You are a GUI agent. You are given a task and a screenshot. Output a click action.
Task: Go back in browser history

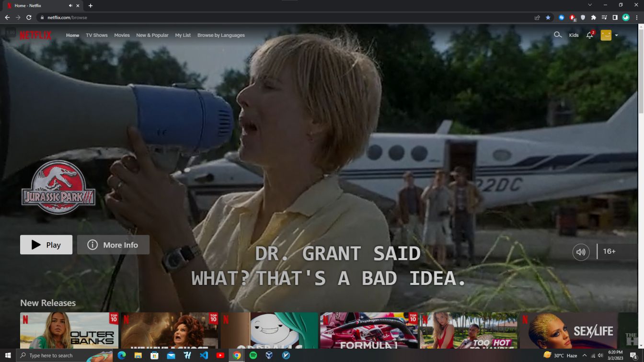tap(7, 17)
